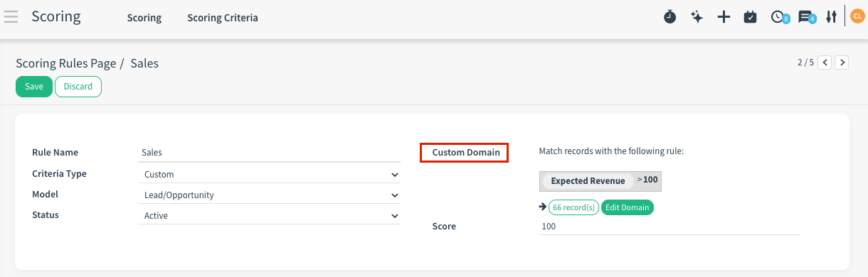Save the scoring rule
The width and height of the screenshot is (868, 277).
click(x=34, y=87)
